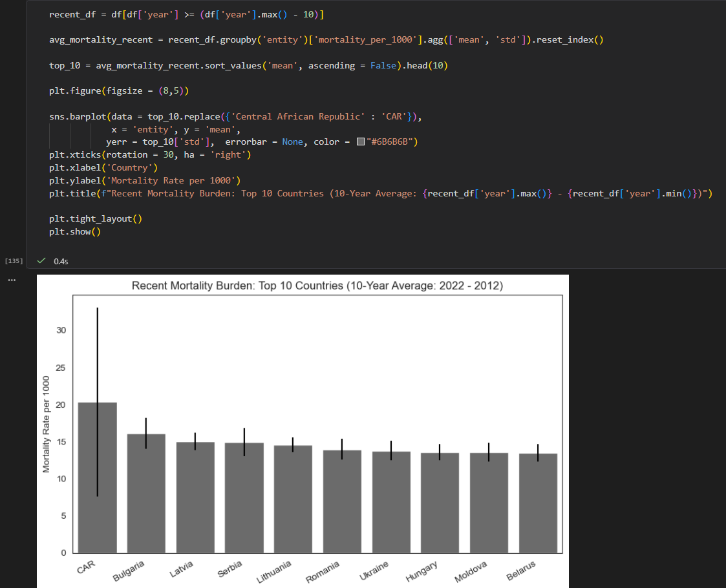Screen dimensions: 726x588
Task: Click the green success checkmark below the cell
Action: click(x=42, y=261)
